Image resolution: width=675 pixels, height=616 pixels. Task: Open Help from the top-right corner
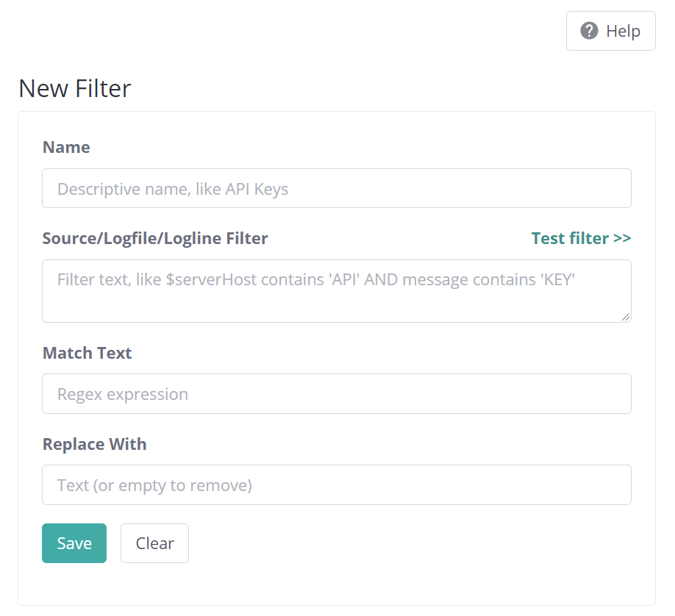point(610,30)
